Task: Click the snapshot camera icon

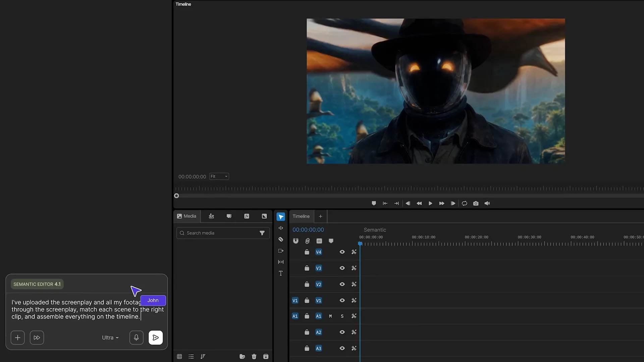Action: pyautogui.click(x=476, y=203)
